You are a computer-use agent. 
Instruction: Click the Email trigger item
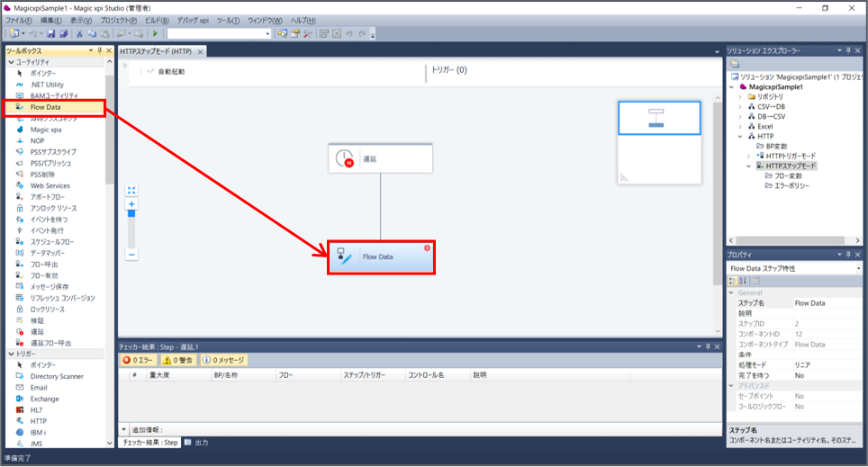tap(40, 387)
